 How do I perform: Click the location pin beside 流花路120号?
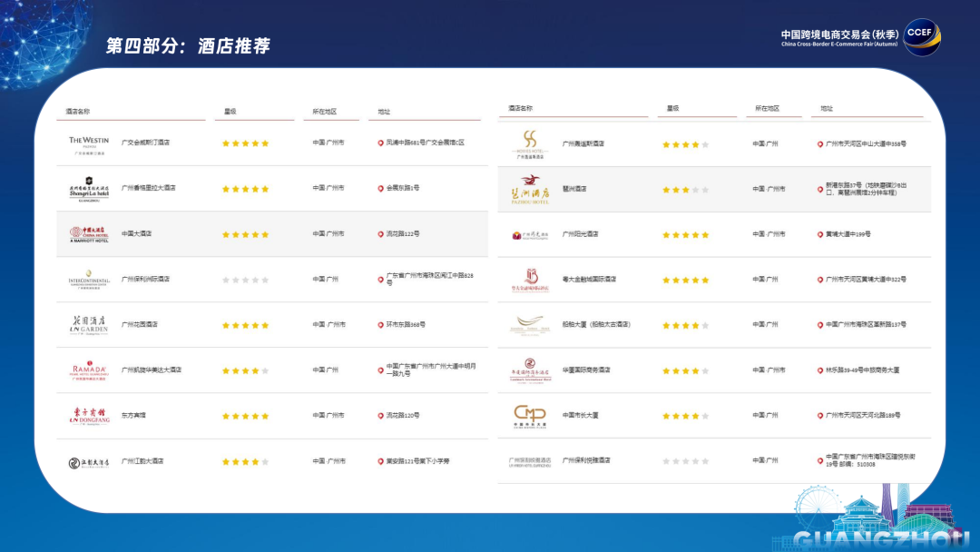coord(380,416)
